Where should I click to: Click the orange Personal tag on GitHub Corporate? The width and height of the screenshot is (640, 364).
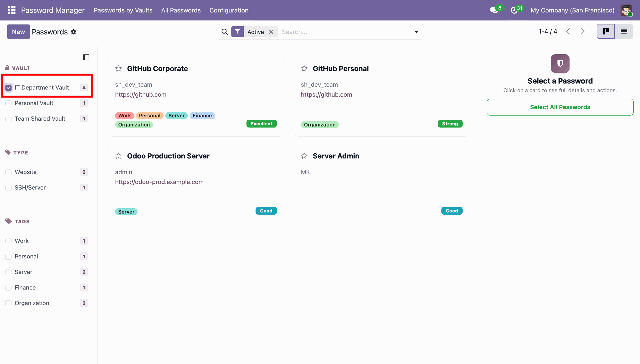pos(150,116)
